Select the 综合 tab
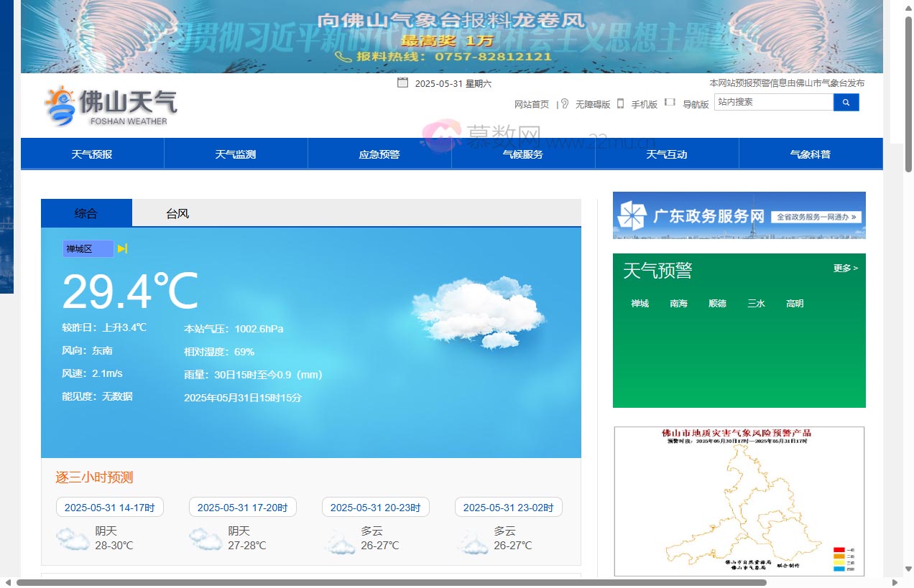 86,213
